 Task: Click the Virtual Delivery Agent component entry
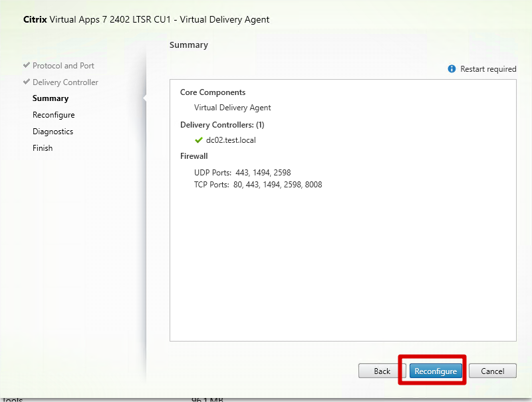(x=232, y=108)
